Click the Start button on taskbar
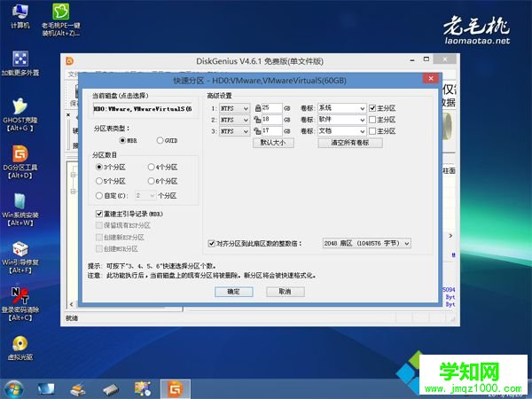Image resolution: width=532 pixels, height=399 pixels. pos(13,389)
